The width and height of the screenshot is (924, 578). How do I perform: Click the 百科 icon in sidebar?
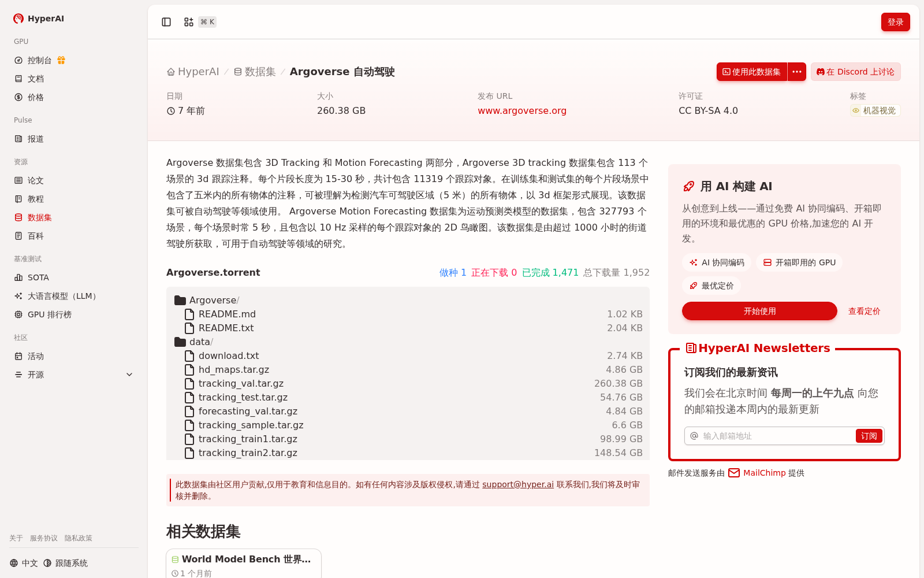[x=18, y=236]
